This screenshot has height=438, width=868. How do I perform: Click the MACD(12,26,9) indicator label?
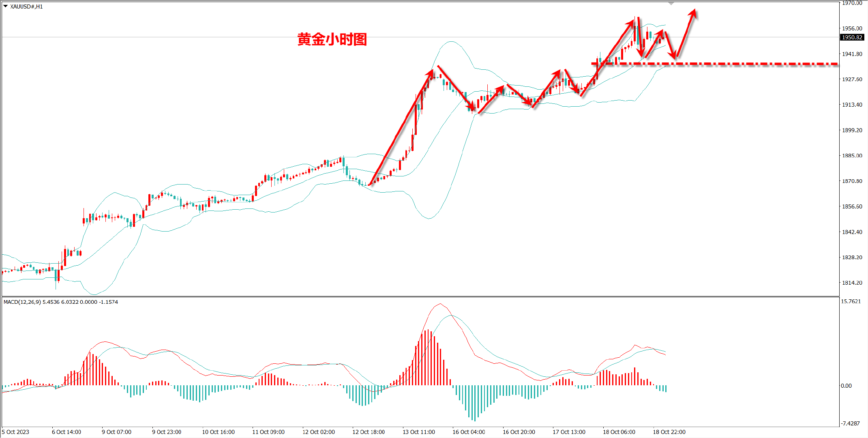pyautogui.click(x=22, y=302)
